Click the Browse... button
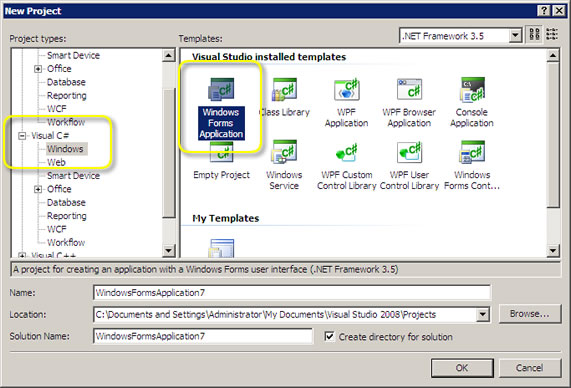The image size is (571, 388). 529,314
